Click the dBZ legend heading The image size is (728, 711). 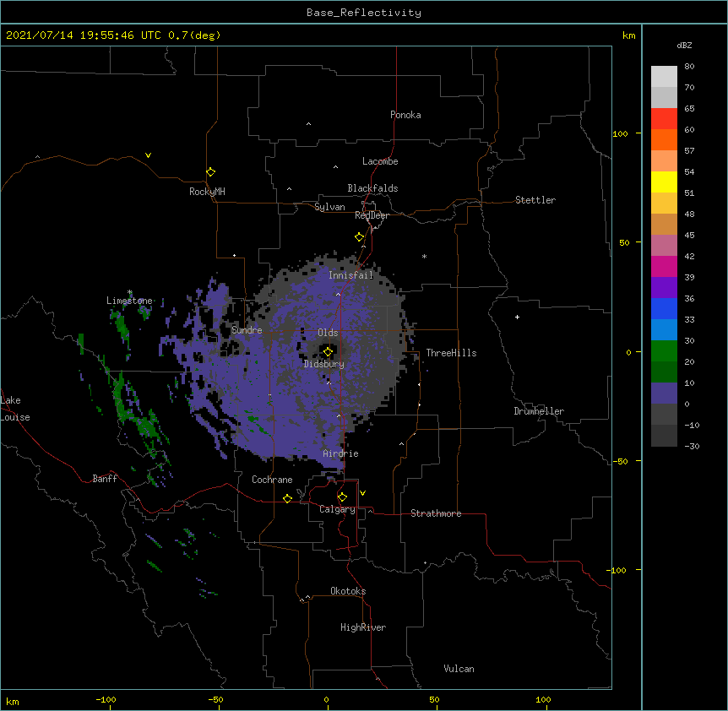coord(684,45)
